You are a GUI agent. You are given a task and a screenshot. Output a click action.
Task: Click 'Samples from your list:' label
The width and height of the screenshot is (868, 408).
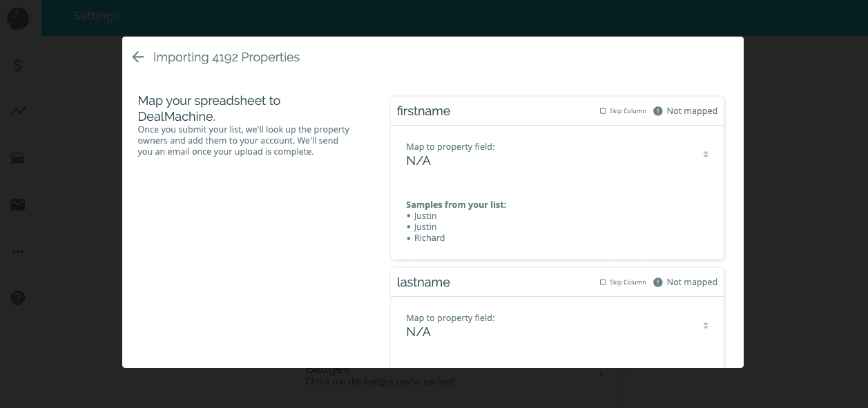click(x=456, y=205)
